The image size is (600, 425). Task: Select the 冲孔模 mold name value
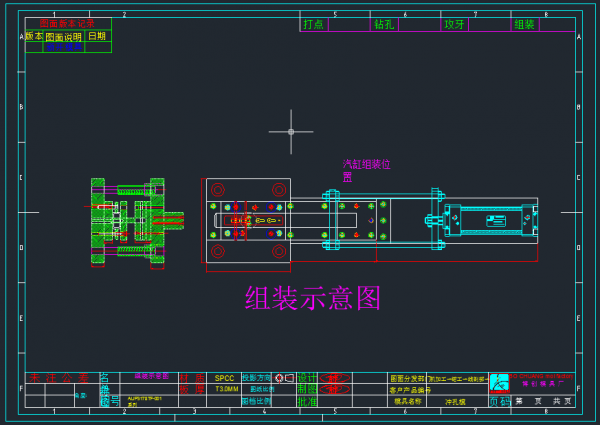455,402
